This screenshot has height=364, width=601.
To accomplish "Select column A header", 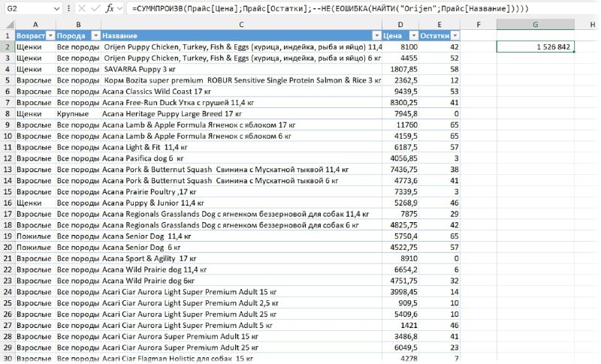I will (35, 25).
